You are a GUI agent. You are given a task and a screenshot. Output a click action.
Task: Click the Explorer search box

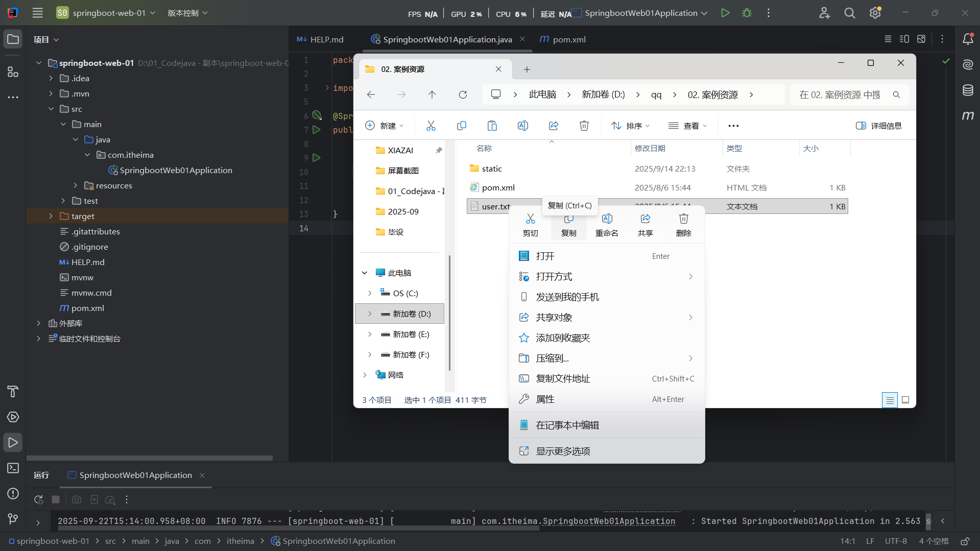[x=843, y=94]
